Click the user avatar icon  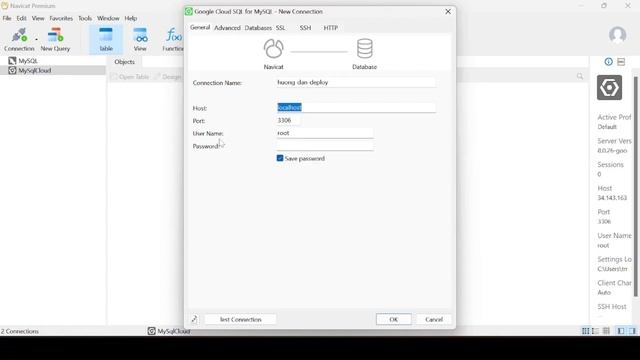617,35
